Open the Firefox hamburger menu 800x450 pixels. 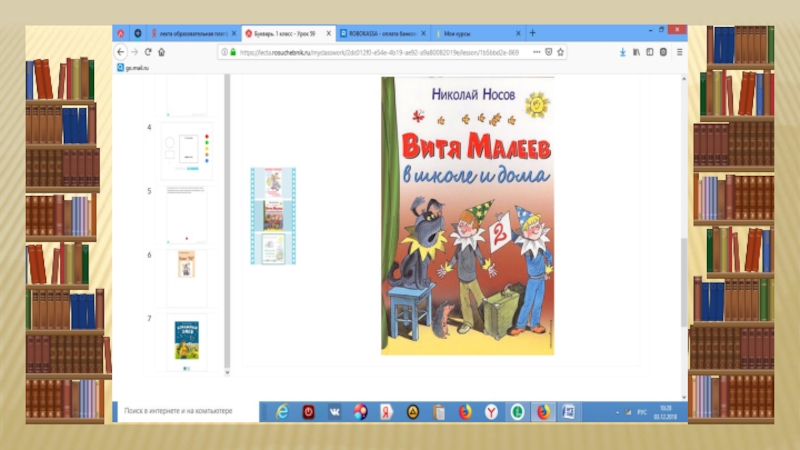pyautogui.click(x=682, y=50)
